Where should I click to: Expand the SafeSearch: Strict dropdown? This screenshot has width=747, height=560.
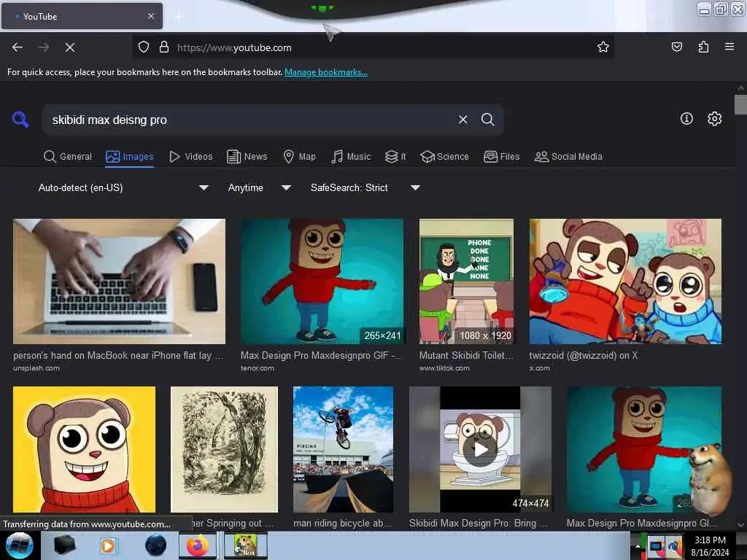365,187
